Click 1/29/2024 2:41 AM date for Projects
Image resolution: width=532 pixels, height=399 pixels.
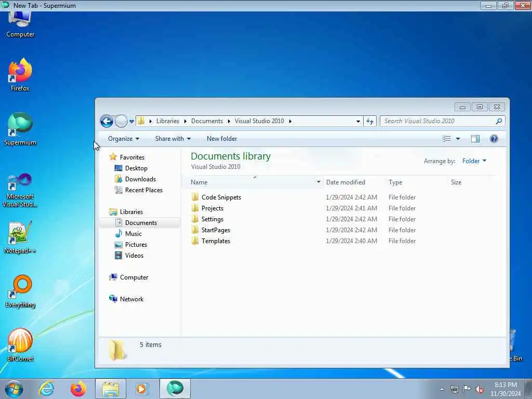point(351,208)
